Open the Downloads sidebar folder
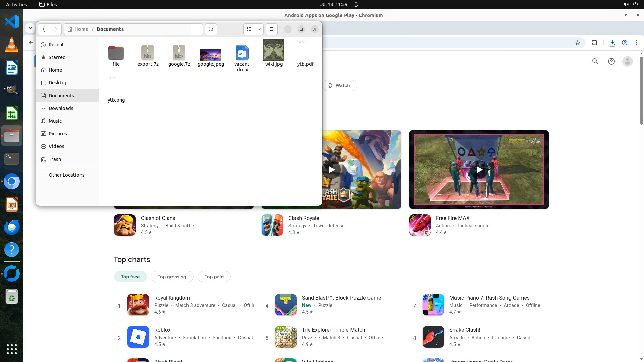The width and height of the screenshot is (644, 362). 61,108
